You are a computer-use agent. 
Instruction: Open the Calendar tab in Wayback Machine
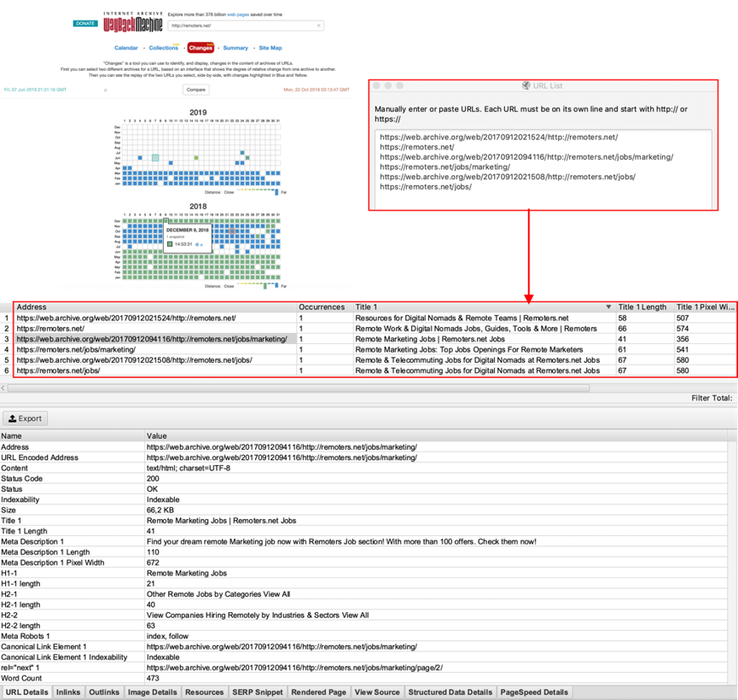126,49
